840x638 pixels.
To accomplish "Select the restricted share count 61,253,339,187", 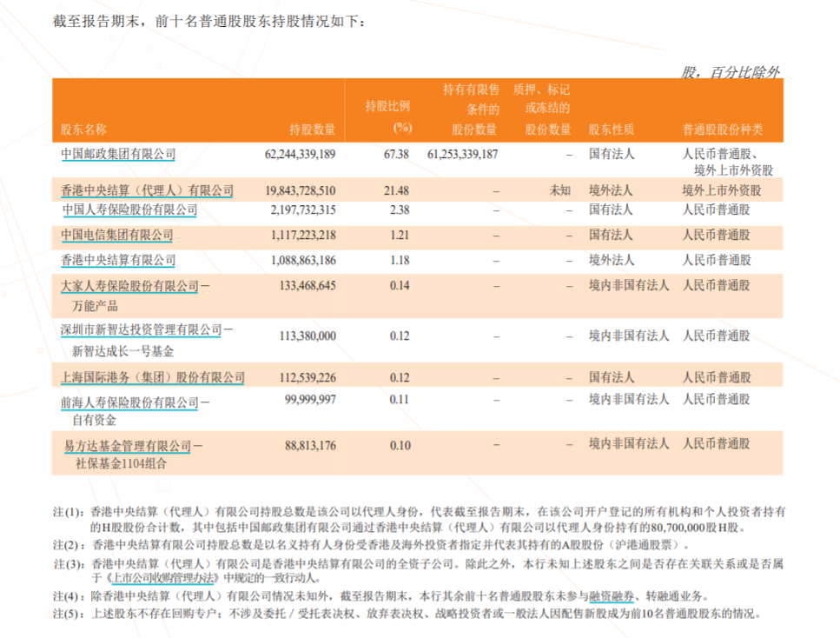I will tap(463, 155).
